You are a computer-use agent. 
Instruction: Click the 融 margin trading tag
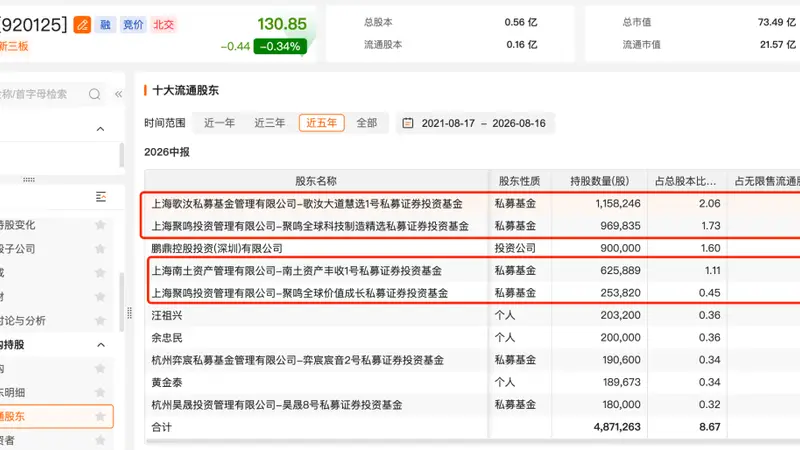pos(105,24)
